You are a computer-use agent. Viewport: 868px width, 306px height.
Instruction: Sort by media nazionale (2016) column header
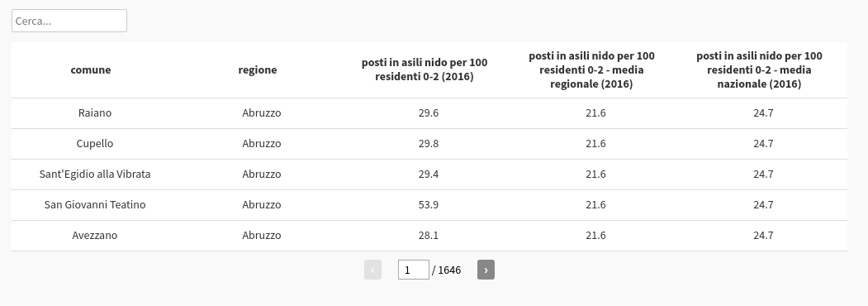point(760,69)
